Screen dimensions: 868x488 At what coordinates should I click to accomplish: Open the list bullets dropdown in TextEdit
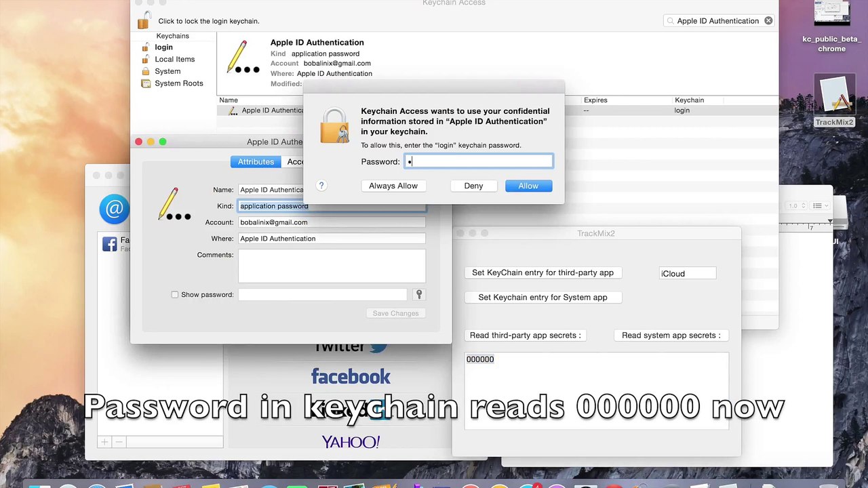pos(821,205)
